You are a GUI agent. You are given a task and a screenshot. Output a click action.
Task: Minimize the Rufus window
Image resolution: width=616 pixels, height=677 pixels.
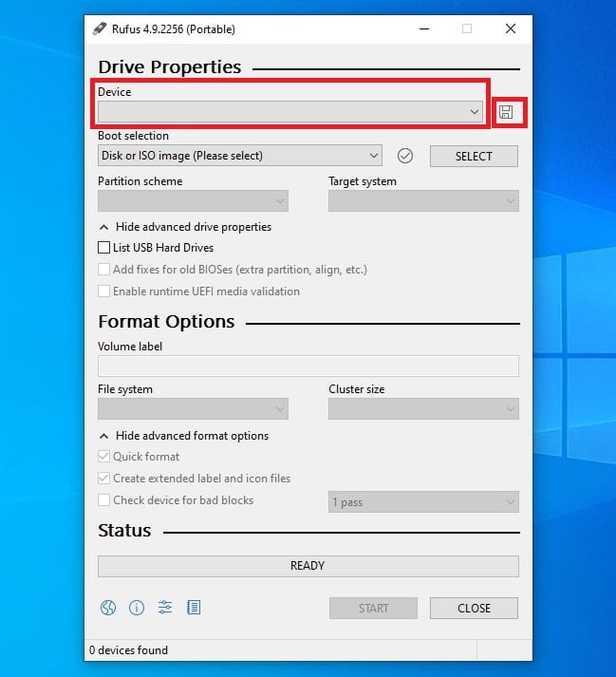tap(424, 28)
